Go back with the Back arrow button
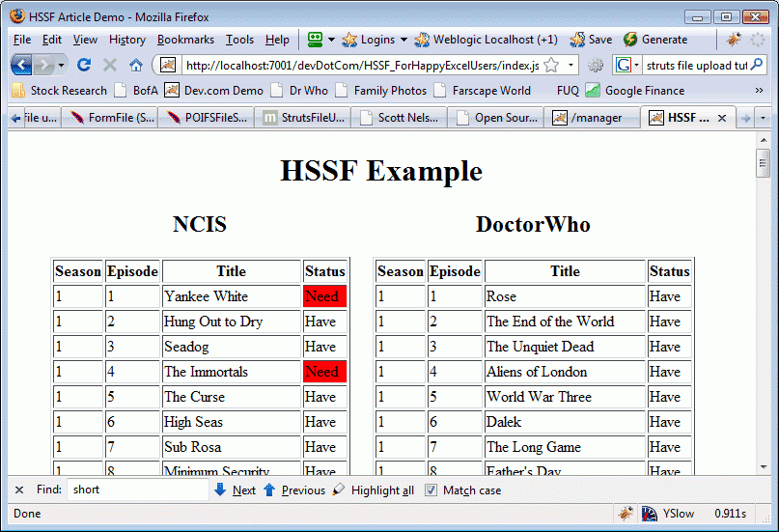Image resolution: width=779 pixels, height=532 pixels. click(21, 65)
